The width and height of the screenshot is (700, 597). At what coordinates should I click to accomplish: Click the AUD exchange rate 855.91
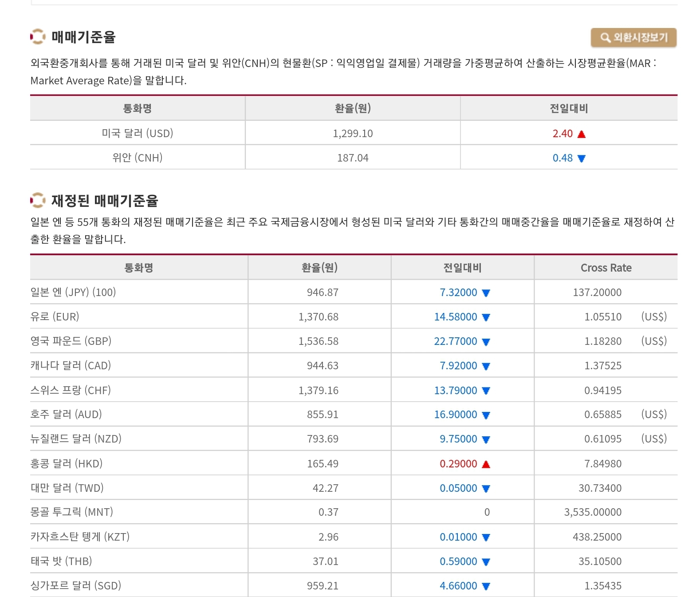322,415
